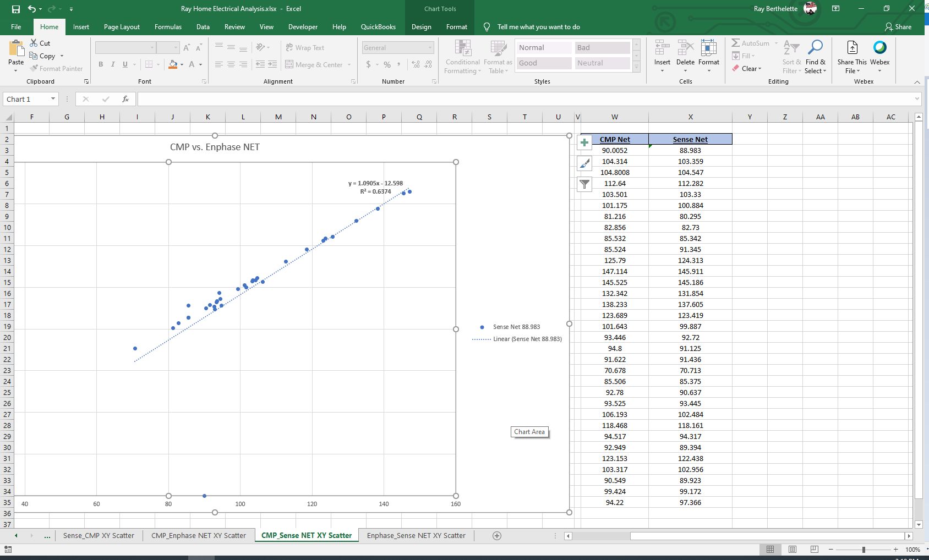Expand the formula bar
Screen dimensions: 929x560
point(917,99)
